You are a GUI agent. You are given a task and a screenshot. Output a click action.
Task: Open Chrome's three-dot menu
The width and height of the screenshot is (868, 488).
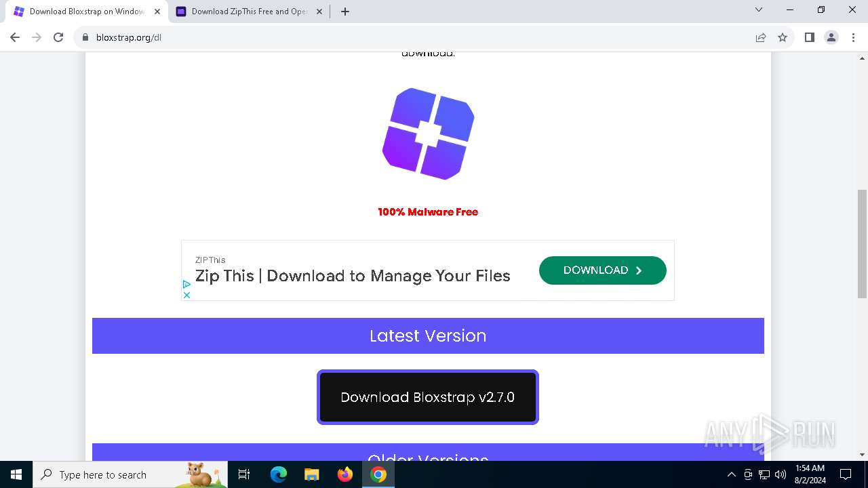(x=853, y=37)
